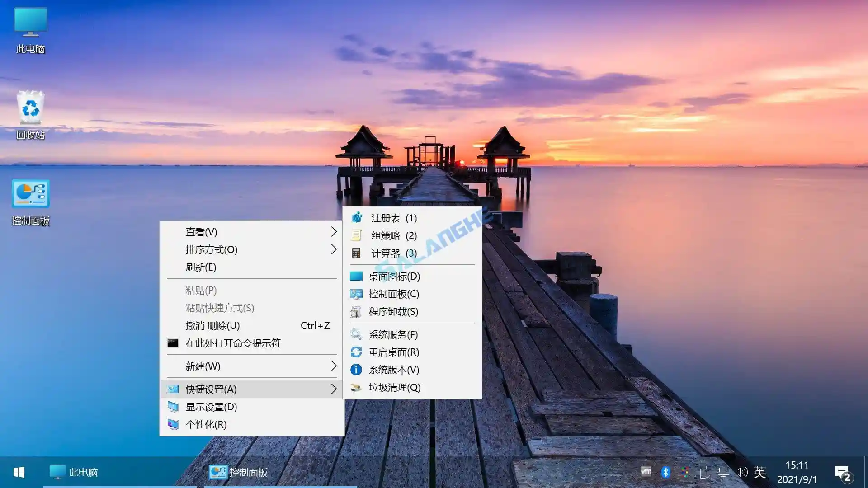Click the 注册表 (1) registry icon
Image resolution: width=868 pixels, height=488 pixels.
coord(357,218)
